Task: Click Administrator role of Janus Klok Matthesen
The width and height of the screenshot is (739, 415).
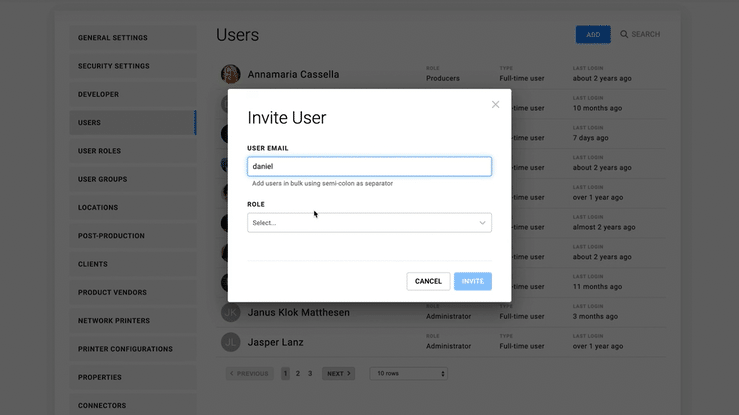Action: (x=448, y=316)
